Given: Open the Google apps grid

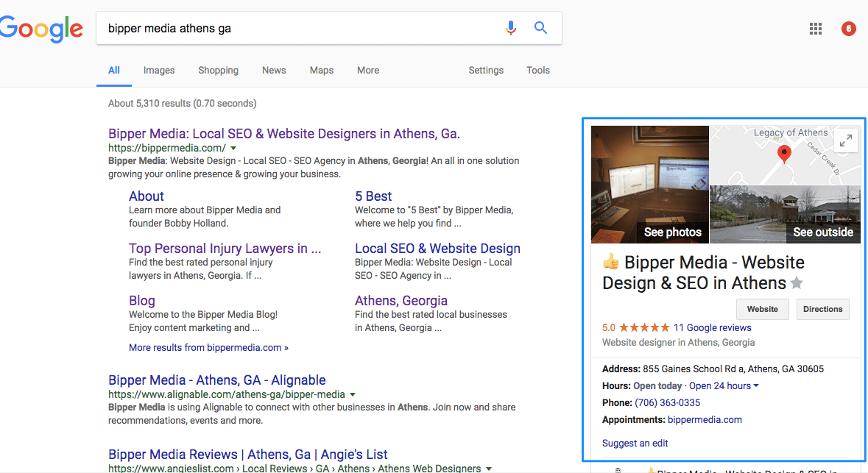Looking at the screenshot, I should coord(816,29).
